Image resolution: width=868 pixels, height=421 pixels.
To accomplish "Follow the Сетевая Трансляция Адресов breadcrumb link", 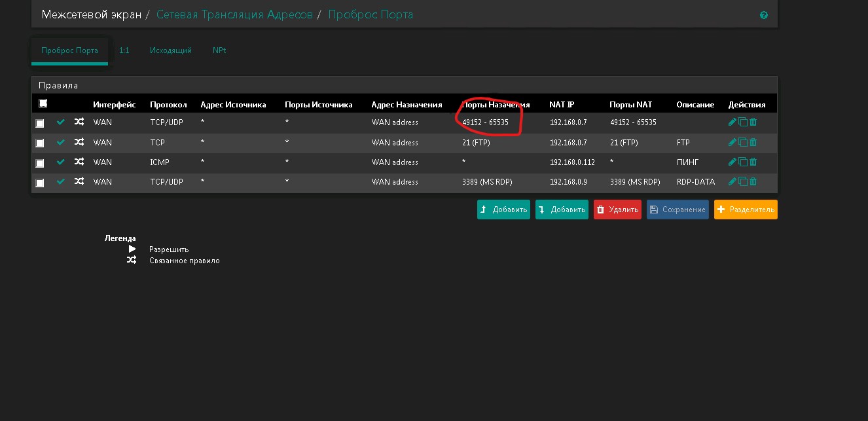I will click(234, 14).
